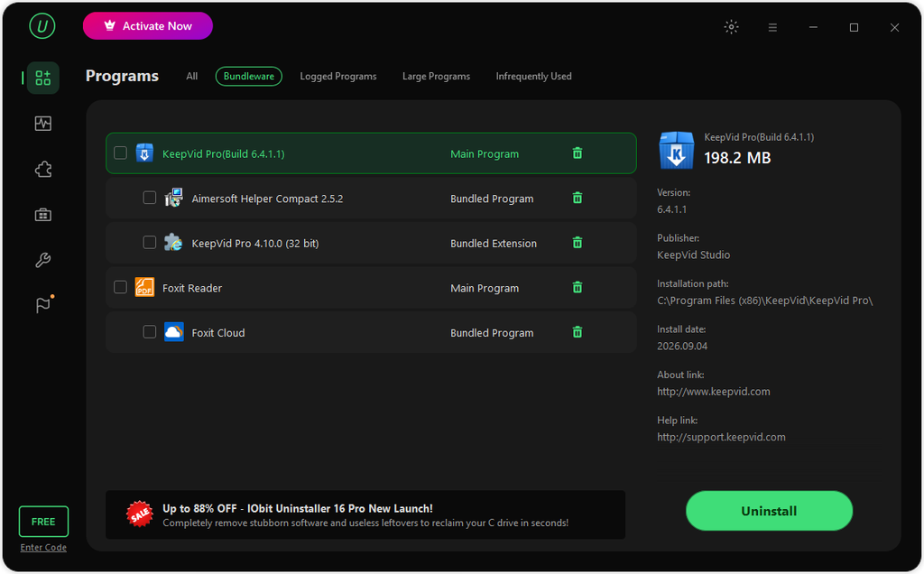Open the hamburger options menu
Image resolution: width=924 pixels, height=574 pixels.
772,27
